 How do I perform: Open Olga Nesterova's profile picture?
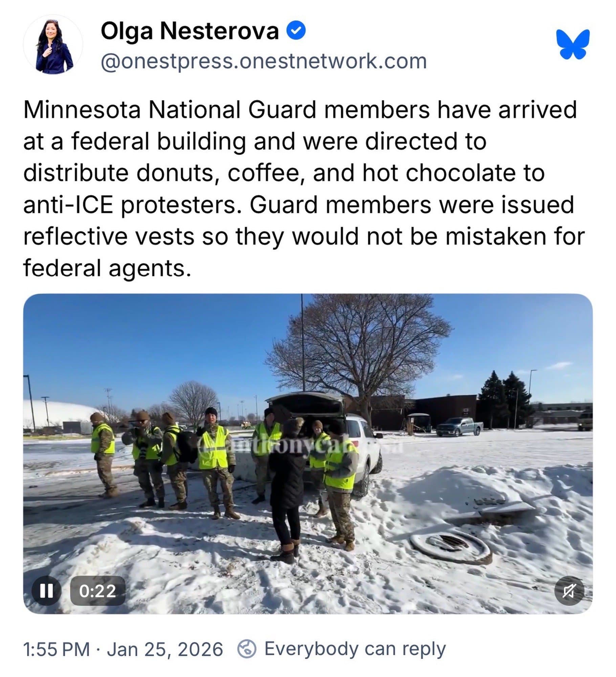(53, 44)
